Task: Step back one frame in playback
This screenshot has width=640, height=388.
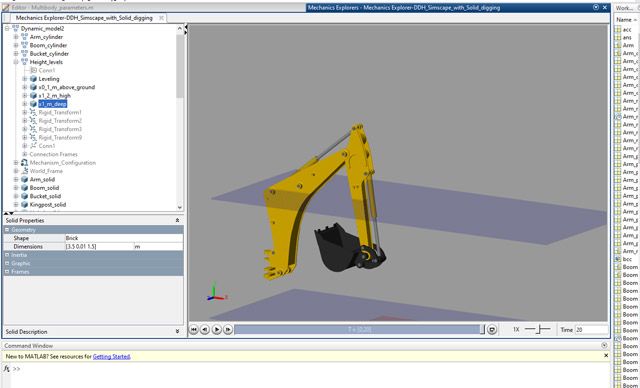Action: [205, 329]
